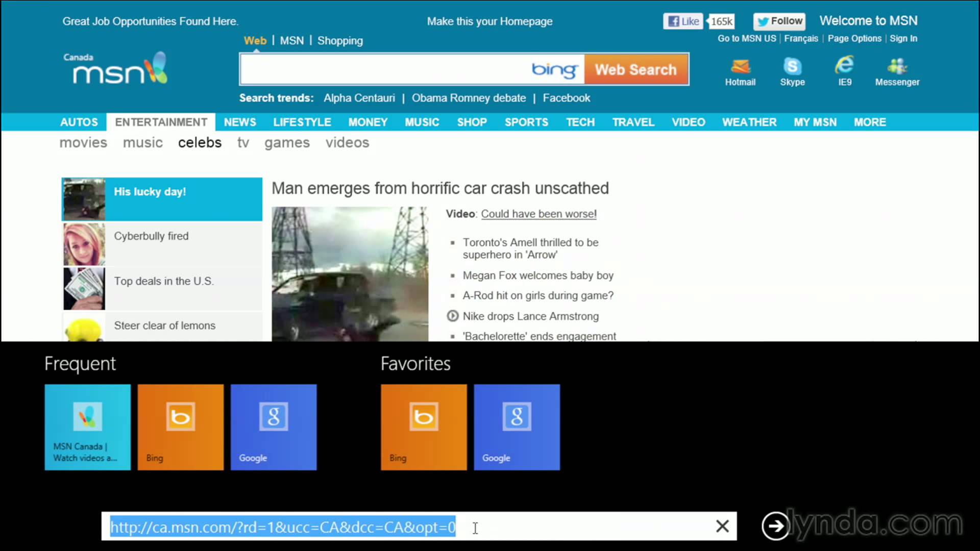Click the car crash unscathed headline
This screenshot has width=980, height=551.
pyautogui.click(x=440, y=188)
